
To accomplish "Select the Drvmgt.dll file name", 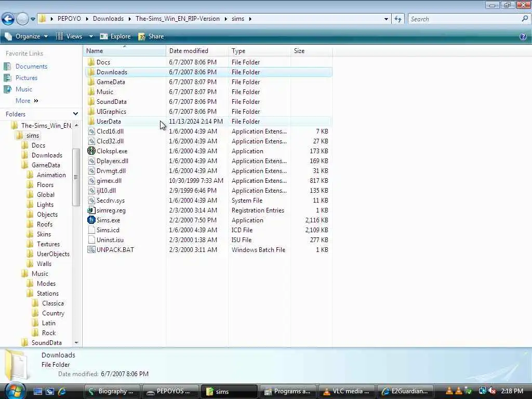I will [111, 170].
